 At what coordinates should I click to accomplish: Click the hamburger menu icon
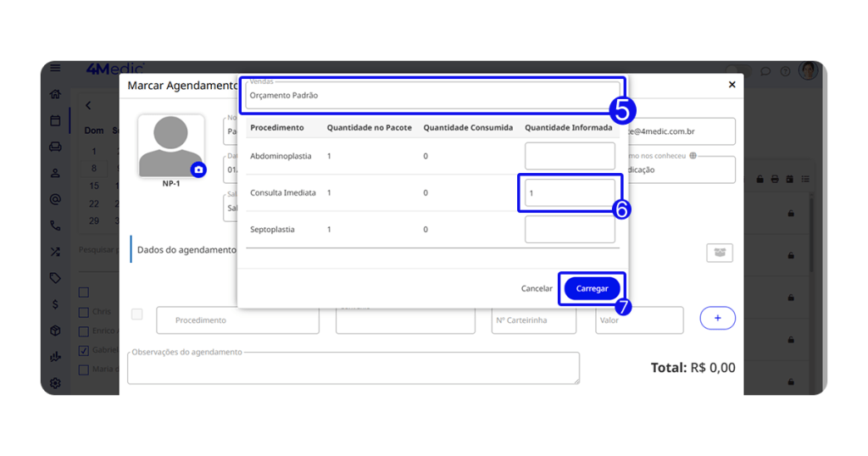(55, 69)
